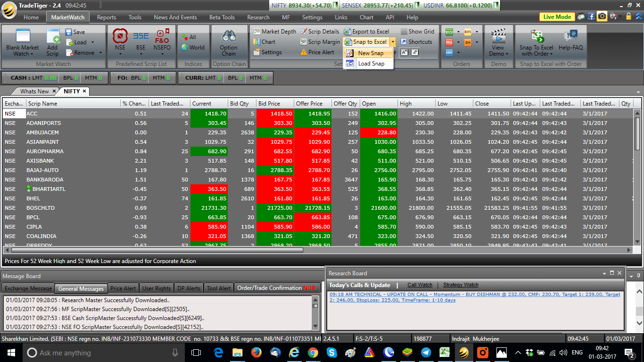Increase grid font size

click(x=405, y=52)
